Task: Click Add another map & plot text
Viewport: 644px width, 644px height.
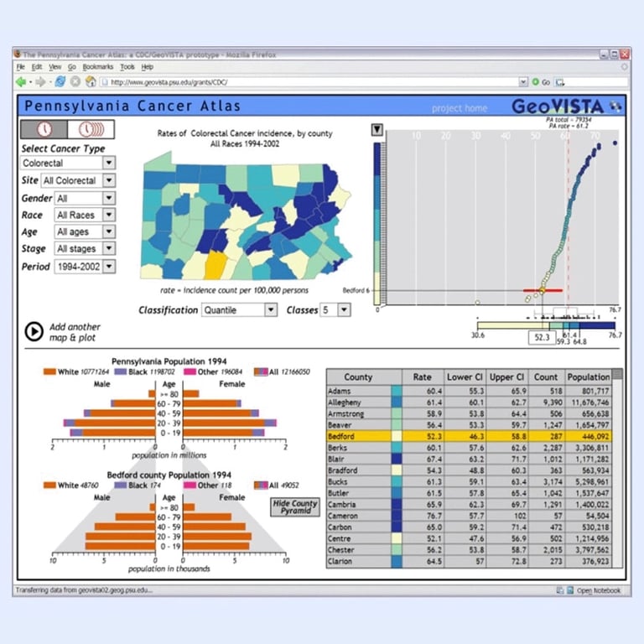Action: [x=75, y=332]
